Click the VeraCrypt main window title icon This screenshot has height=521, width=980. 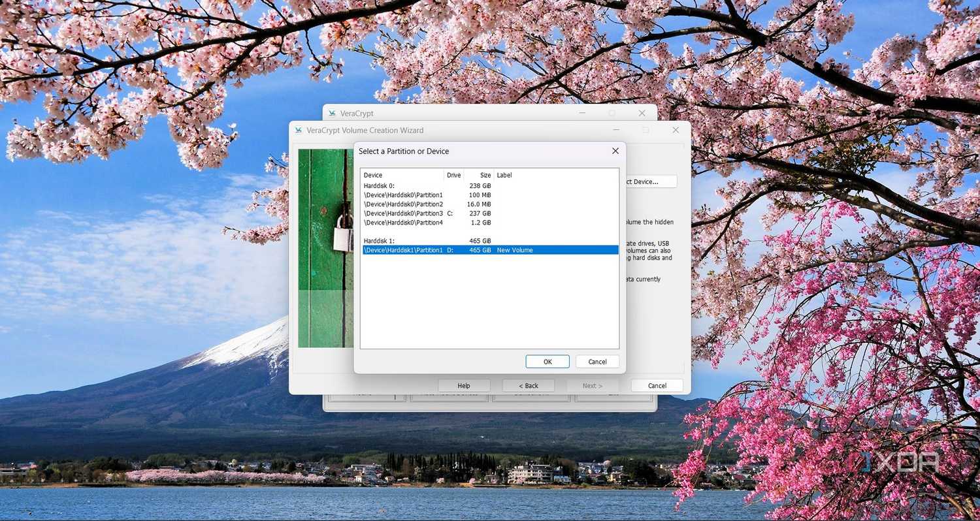tap(332, 113)
